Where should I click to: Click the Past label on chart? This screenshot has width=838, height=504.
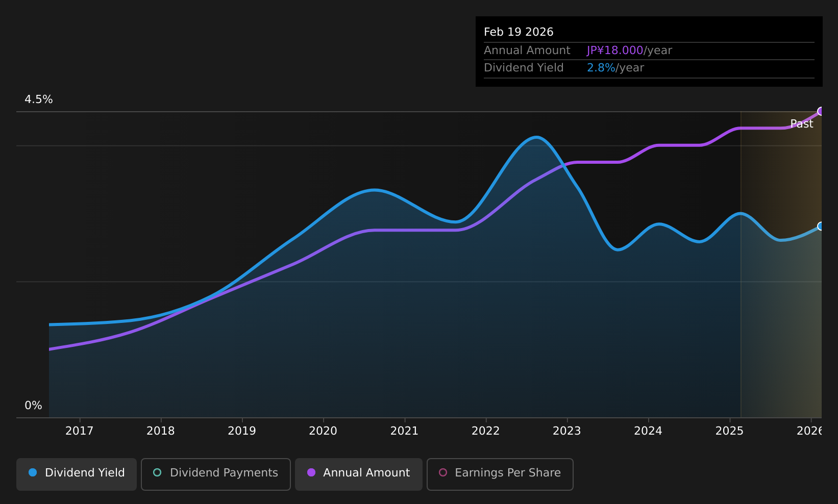click(801, 123)
